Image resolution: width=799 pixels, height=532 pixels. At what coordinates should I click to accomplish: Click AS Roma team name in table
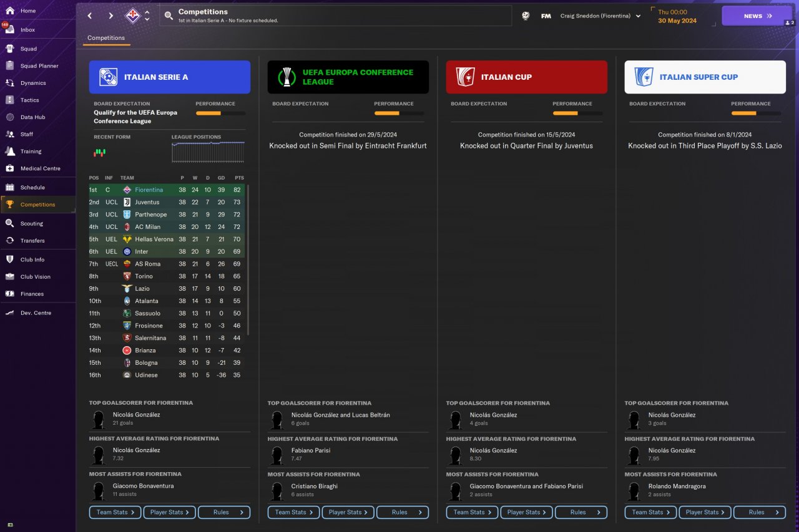point(148,264)
